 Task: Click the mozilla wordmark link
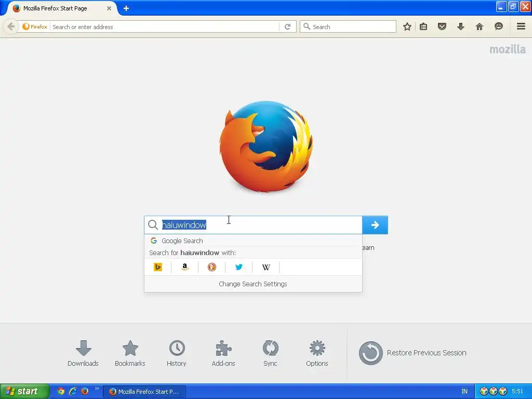click(x=507, y=49)
